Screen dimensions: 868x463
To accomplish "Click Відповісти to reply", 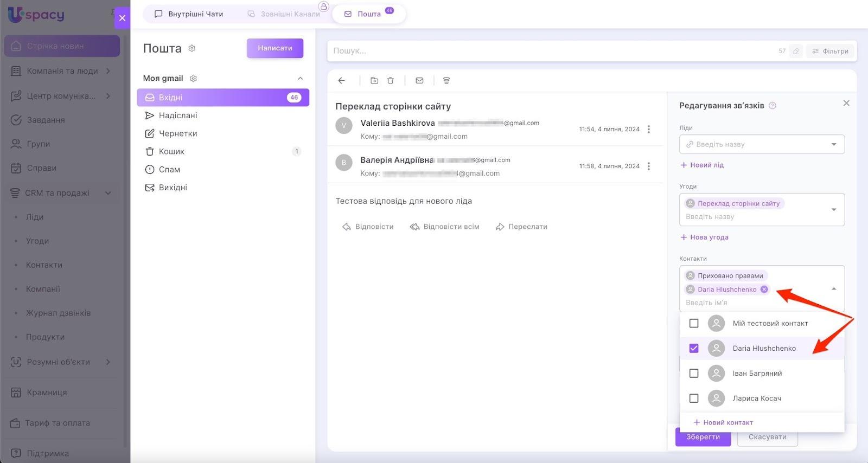I will 368,227.
